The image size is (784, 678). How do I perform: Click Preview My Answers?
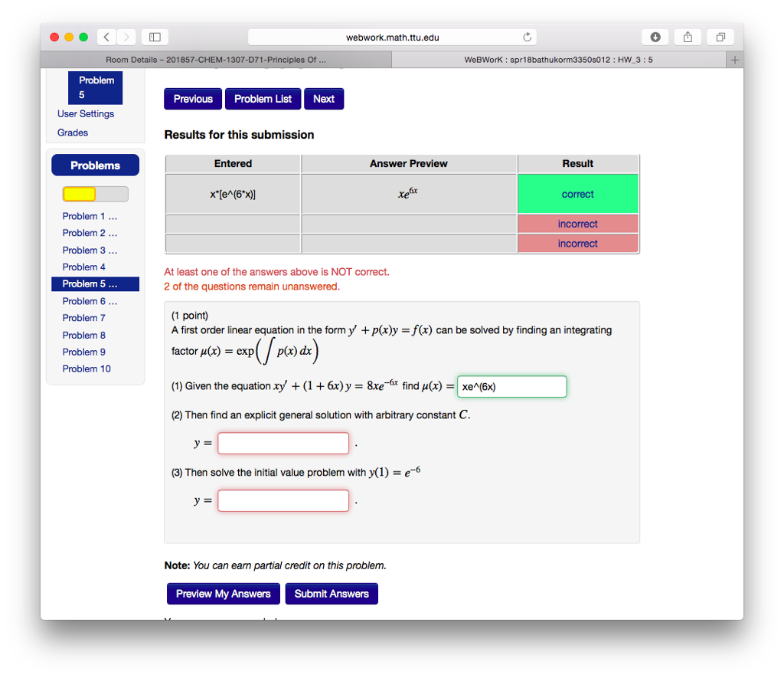point(223,593)
